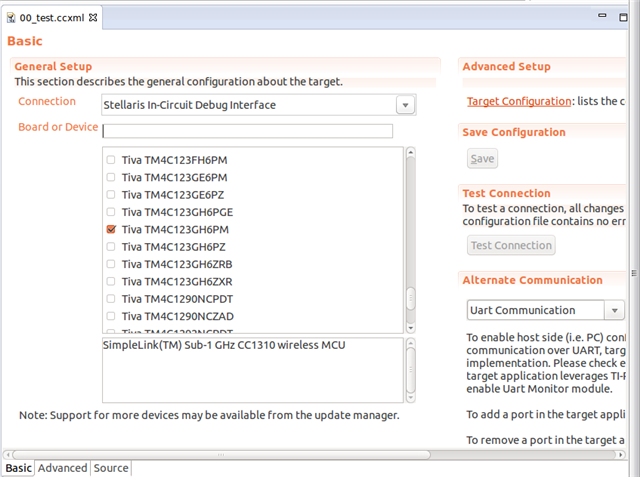Click the SimpleLink CC1310 description text

224,345
